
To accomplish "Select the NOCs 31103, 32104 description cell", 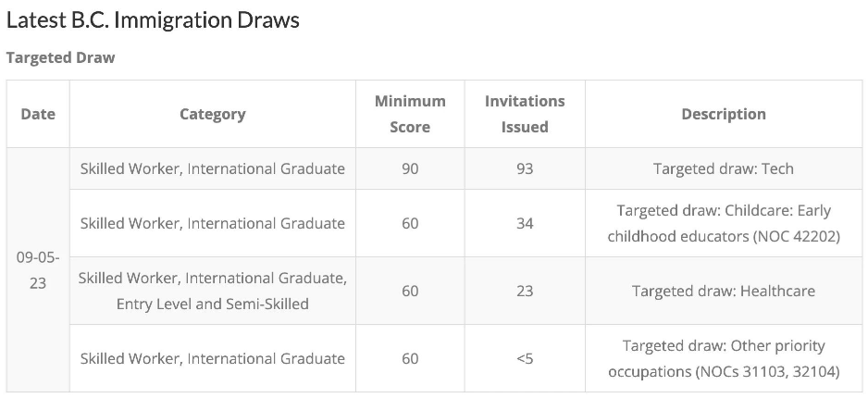I will coord(724,358).
